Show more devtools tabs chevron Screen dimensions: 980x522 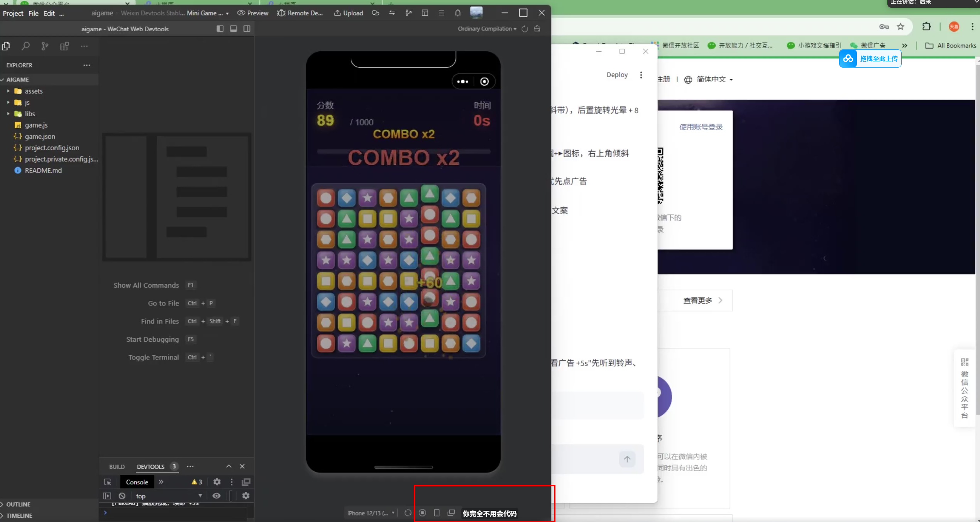click(x=161, y=482)
